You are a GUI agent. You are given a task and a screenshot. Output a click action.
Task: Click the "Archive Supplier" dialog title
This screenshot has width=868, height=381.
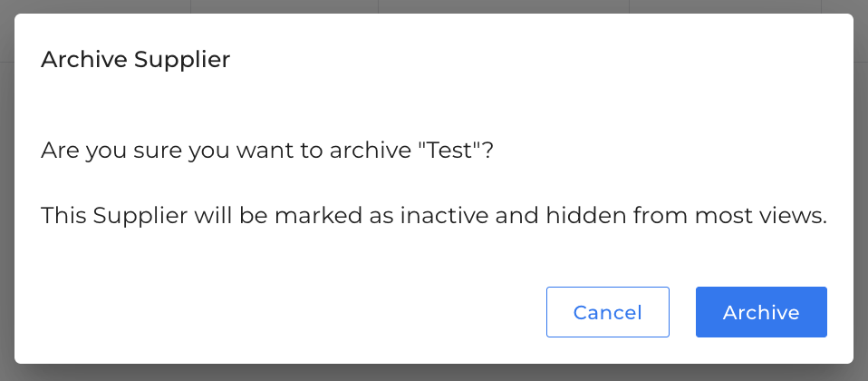pos(136,59)
